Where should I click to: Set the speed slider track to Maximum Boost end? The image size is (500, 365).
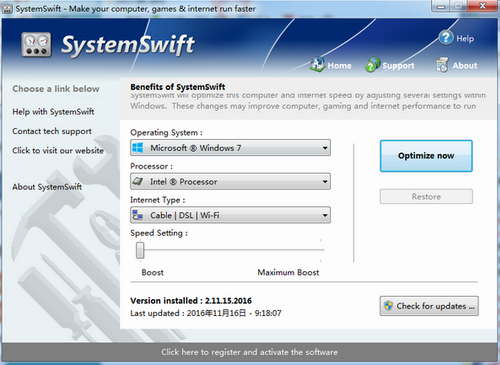coord(321,250)
